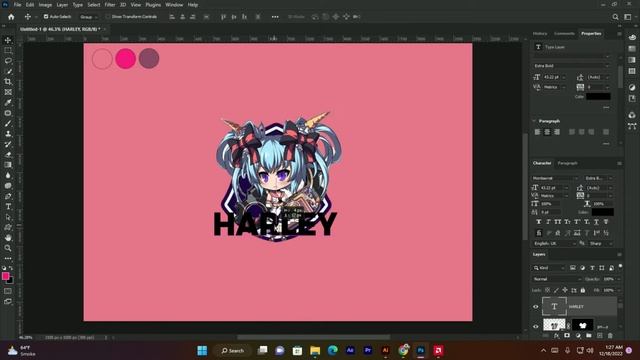This screenshot has width=640, height=360.
Task: Open the Kind layer filter dropdown
Action: point(549,268)
